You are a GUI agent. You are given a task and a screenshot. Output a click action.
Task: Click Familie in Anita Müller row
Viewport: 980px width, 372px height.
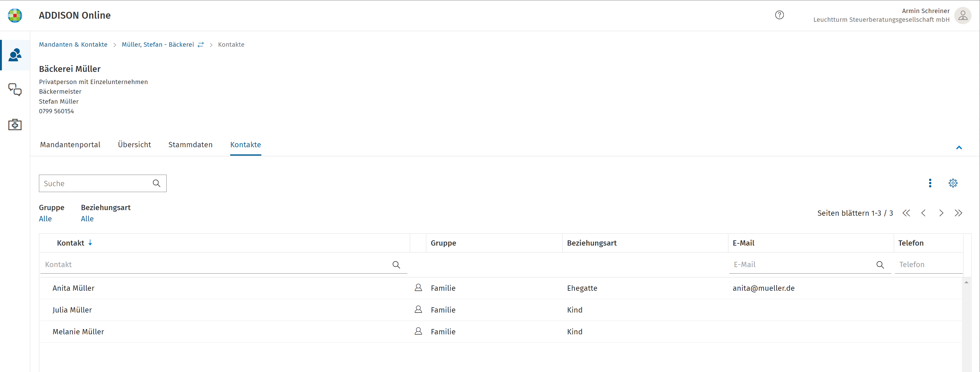(x=443, y=288)
